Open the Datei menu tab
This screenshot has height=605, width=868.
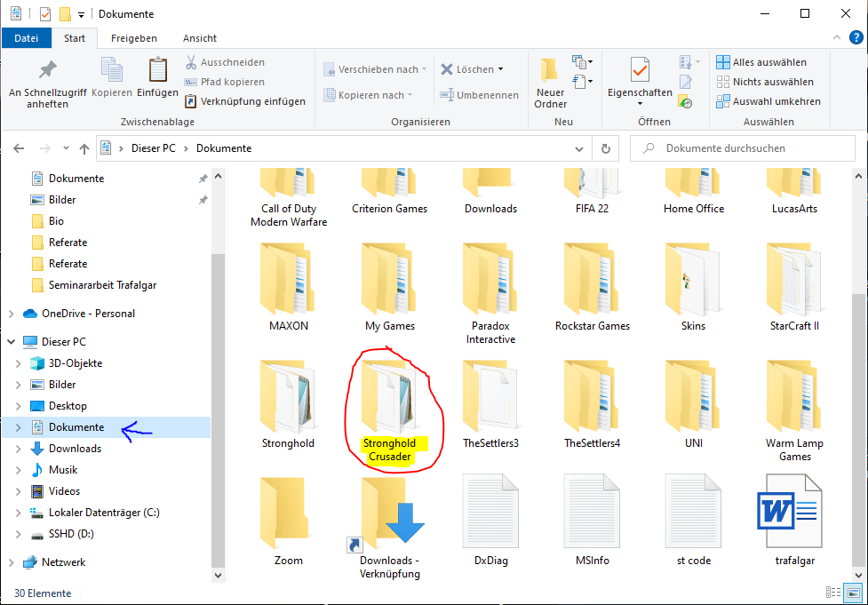[x=27, y=38]
